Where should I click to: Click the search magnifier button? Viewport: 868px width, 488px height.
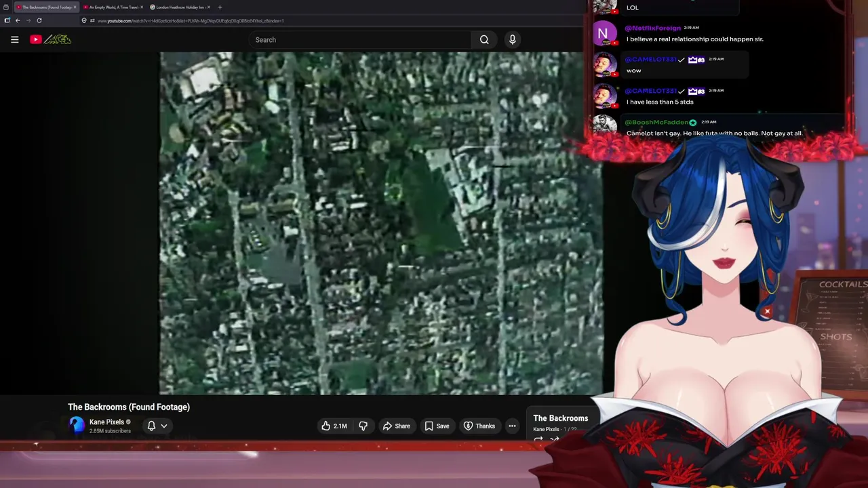(x=484, y=39)
